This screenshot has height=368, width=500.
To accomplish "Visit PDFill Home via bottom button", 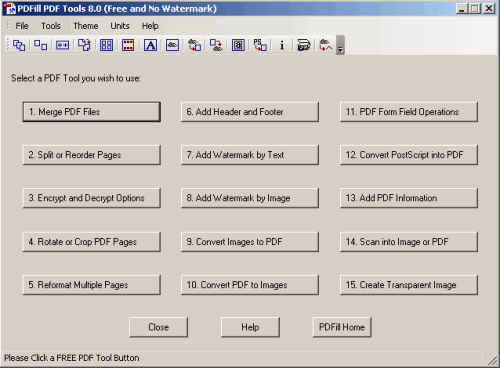I will [x=342, y=327].
